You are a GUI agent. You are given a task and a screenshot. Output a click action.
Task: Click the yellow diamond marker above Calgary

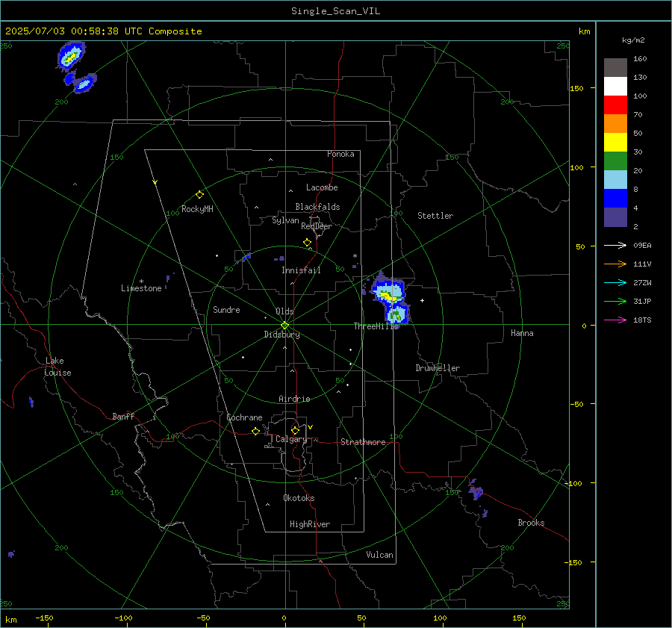295,430
